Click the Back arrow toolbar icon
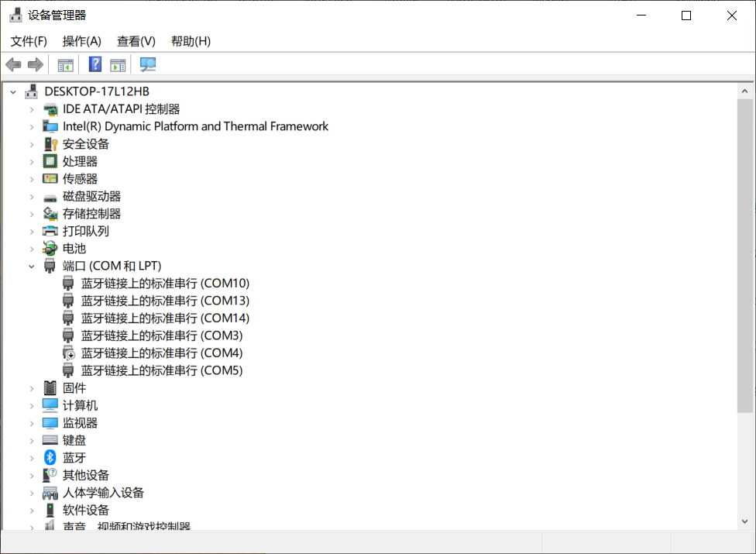 click(13, 64)
